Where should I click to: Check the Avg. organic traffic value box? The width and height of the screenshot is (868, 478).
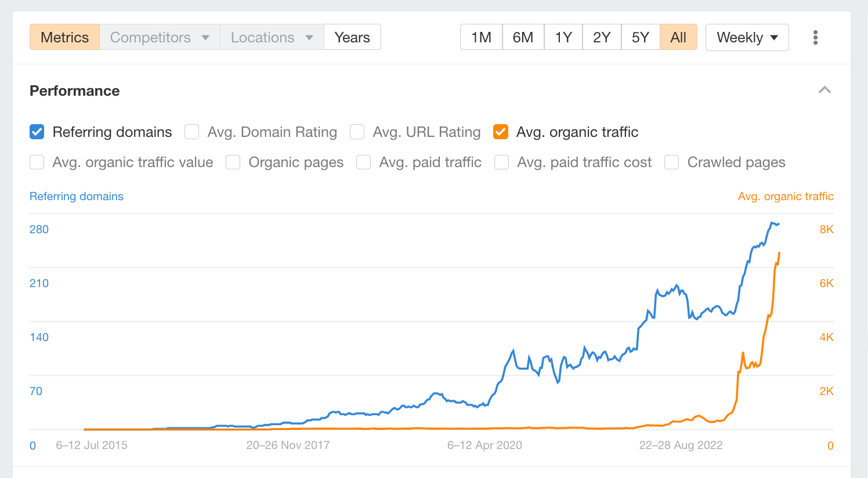[x=37, y=162]
